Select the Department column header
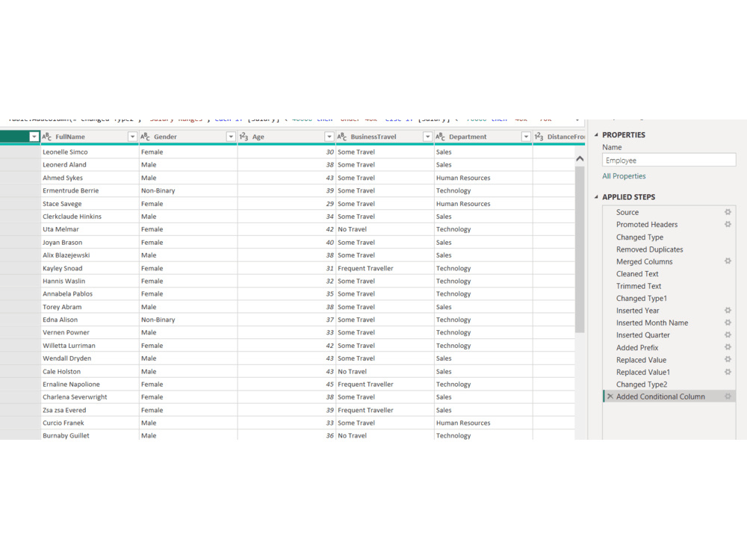 point(468,137)
